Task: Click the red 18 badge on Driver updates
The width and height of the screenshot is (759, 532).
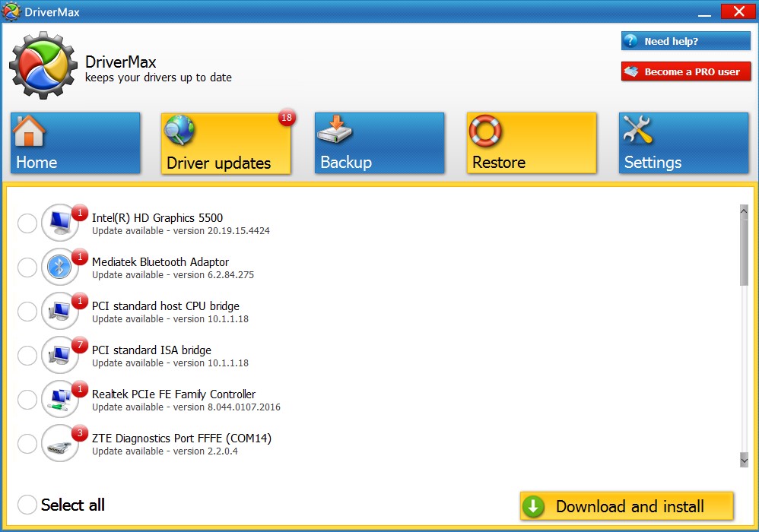Action: coord(287,118)
